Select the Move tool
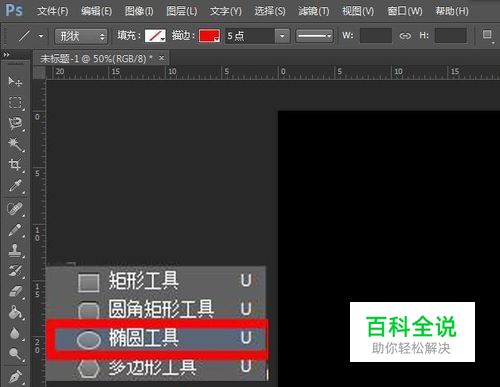Image resolution: width=500 pixels, height=387 pixels. pyautogui.click(x=15, y=81)
